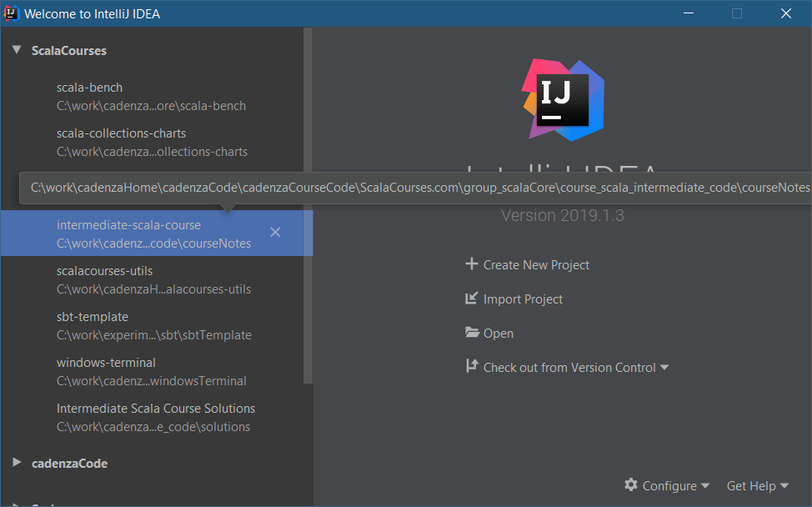Click the path ending in ollections-charts
The height and width of the screenshot is (507, 812).
point(153,152)
